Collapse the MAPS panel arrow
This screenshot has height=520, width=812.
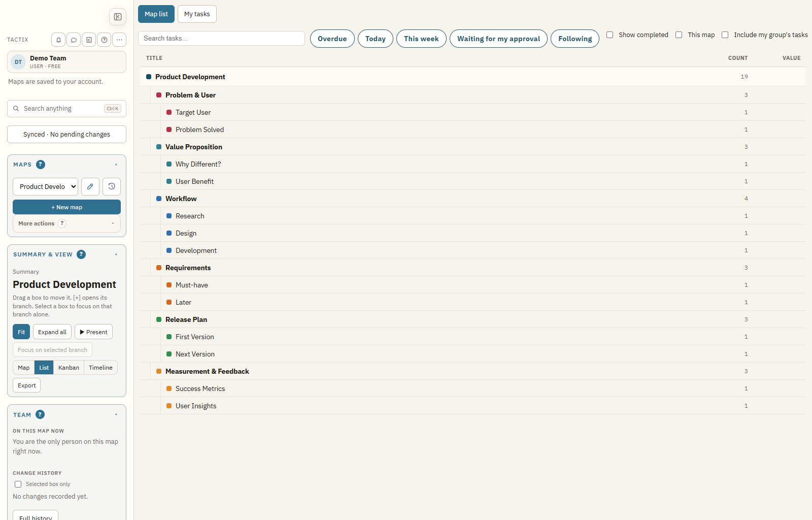tap(116, 165)
